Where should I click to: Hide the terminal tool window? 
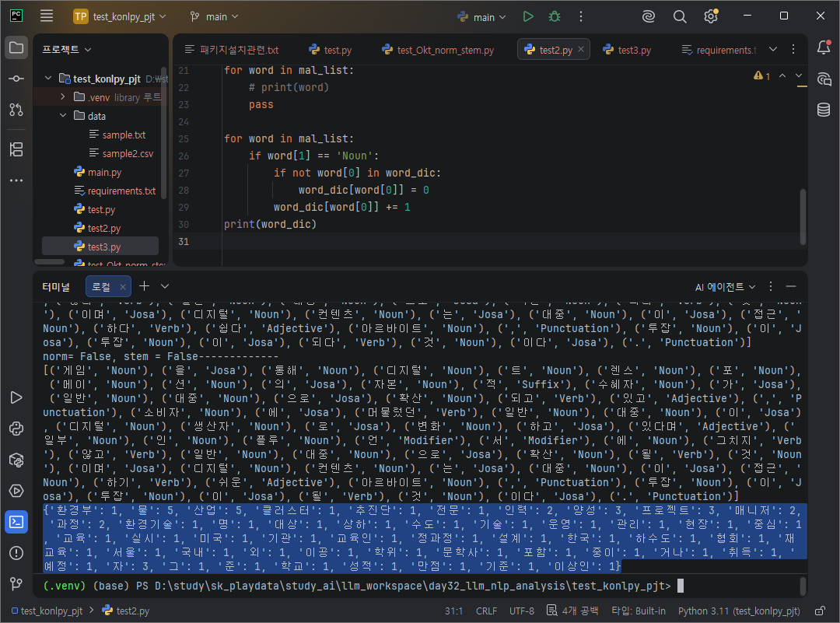coord(791,286)
